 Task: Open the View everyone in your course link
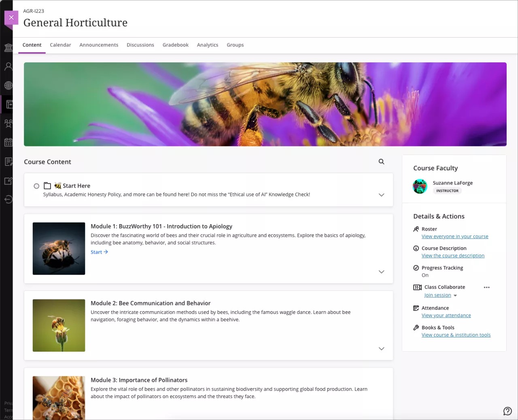pyautogui.click(x=455, y=236)
